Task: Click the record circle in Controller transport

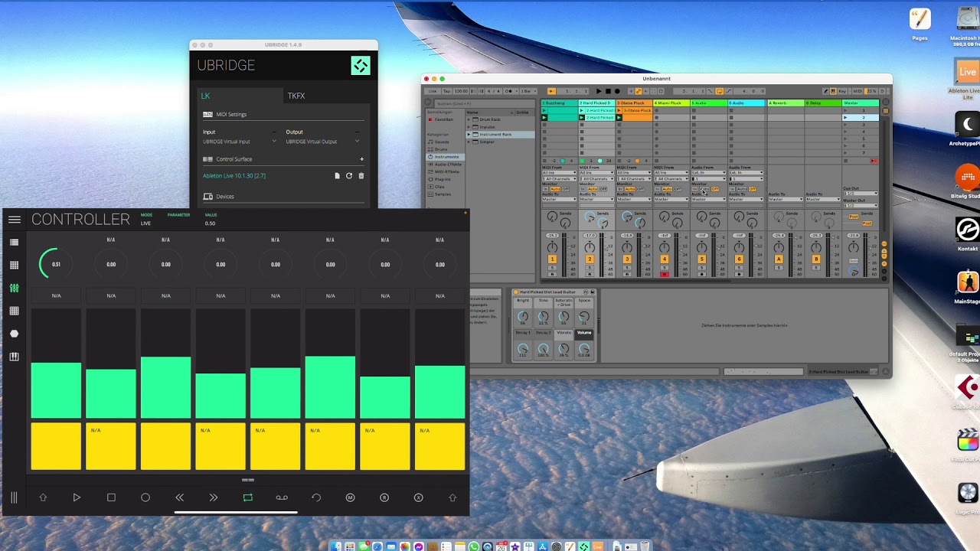Action: (x=145, y=497)
